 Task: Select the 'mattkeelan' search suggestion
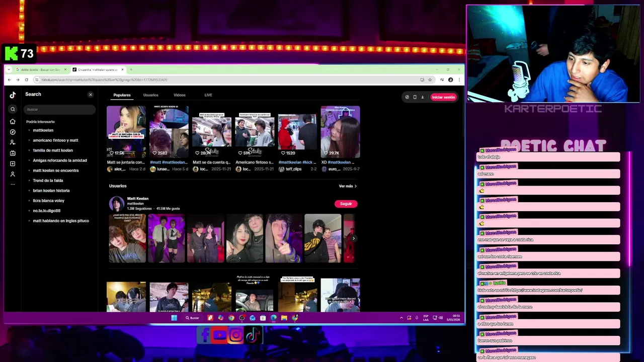[43, 130]
